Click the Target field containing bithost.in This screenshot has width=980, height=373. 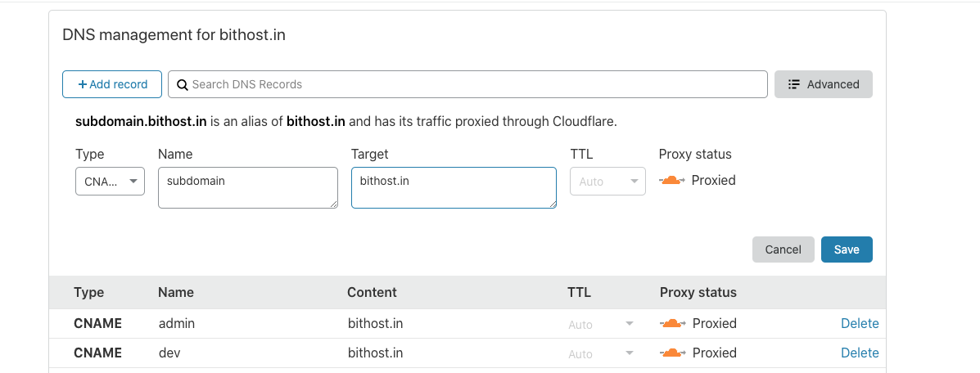[x=454, y=187]
